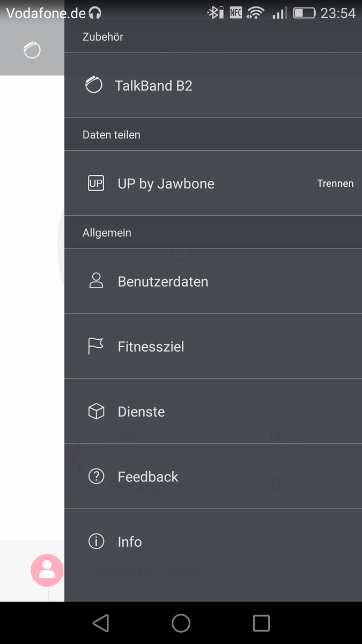Tap the Benutzerdaten person icon
Viewport: 362px width, 644px height.
(x=96, y=281)
